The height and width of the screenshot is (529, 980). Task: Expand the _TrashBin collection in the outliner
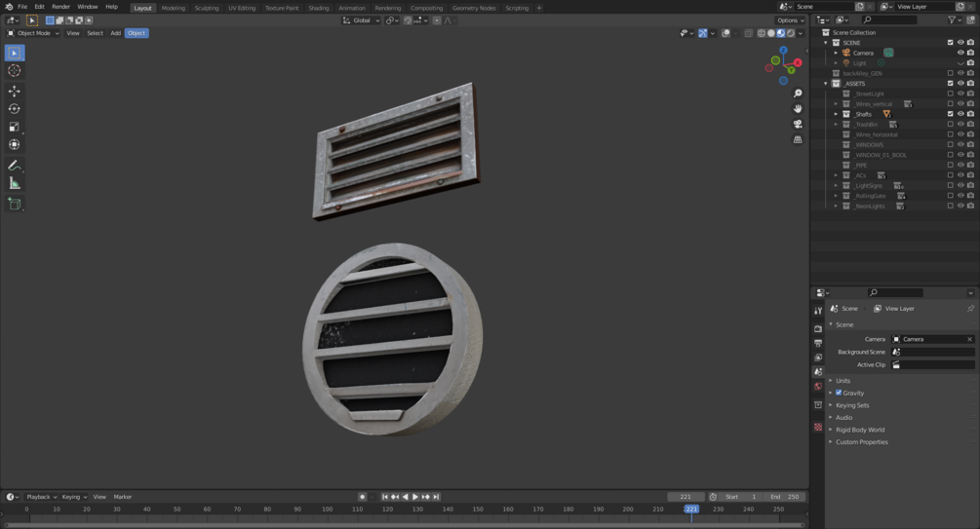click(836, 125)
